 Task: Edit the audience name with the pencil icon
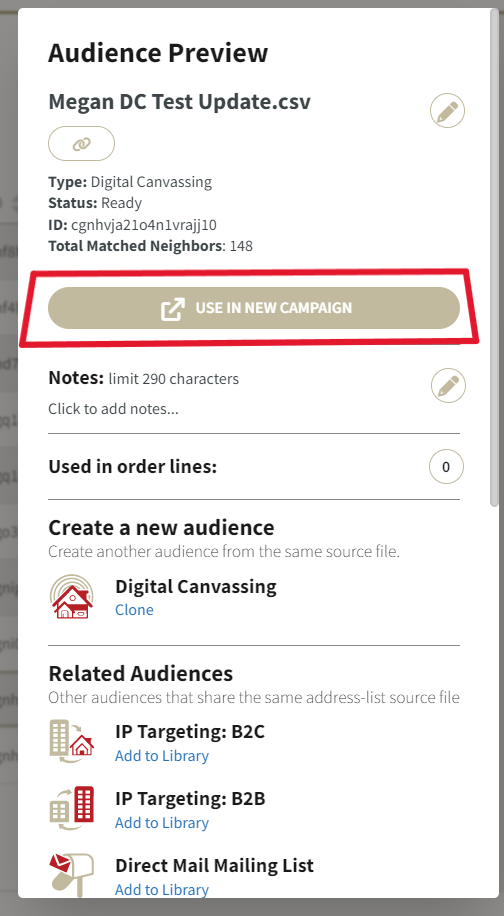click(x=447, y=111)
